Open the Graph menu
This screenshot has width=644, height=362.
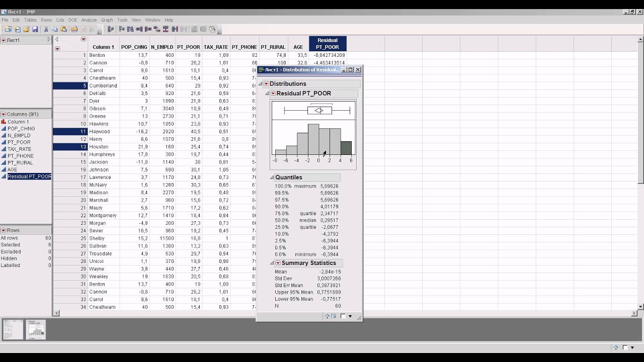point(107,20)
